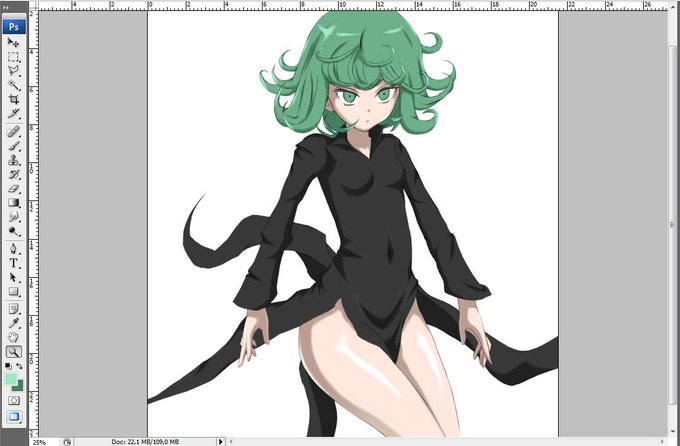Select the Horizontal Type tool
The width and height of the screenshot is (680, 446).
point(13,263)
